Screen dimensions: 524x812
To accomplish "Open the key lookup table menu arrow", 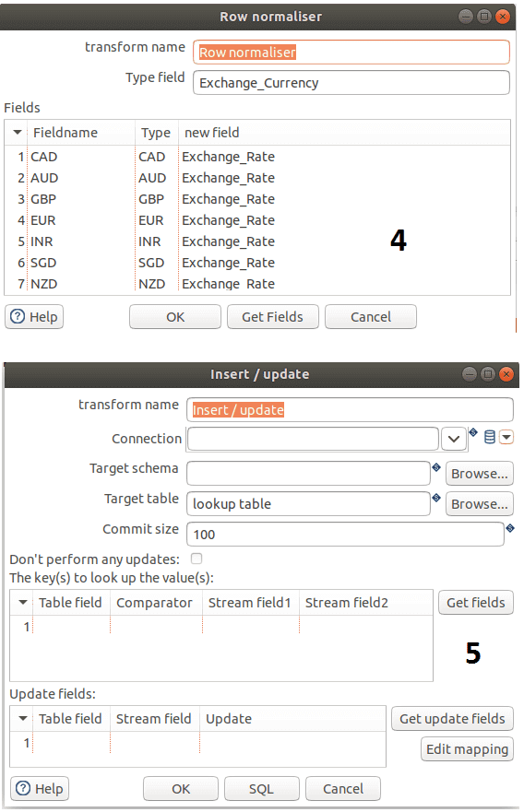I will point(23,602).
